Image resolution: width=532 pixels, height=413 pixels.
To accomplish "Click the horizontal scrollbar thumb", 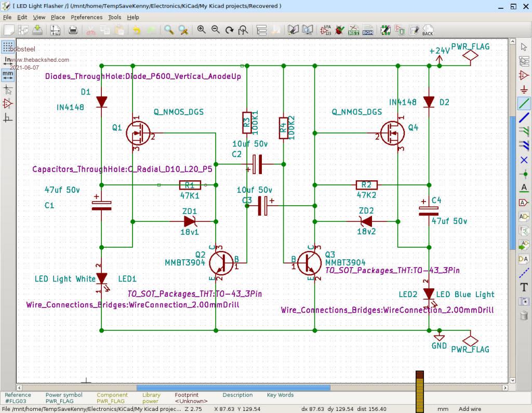I will click(233, 388).
